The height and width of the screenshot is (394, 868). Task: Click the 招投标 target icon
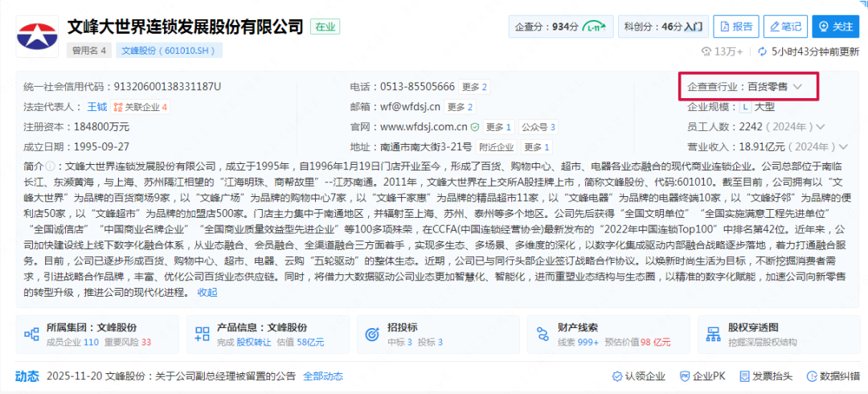[372, 334]
